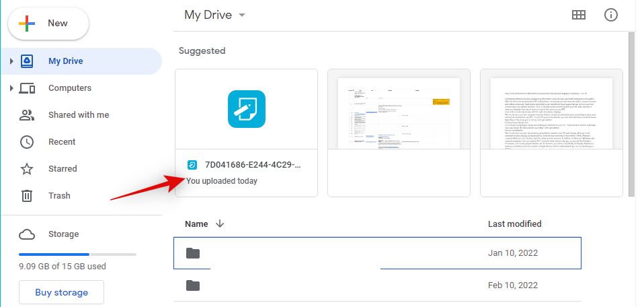Switch to grid layout view icon
This screenshot has height=307, width=644.
click(578, 15)
